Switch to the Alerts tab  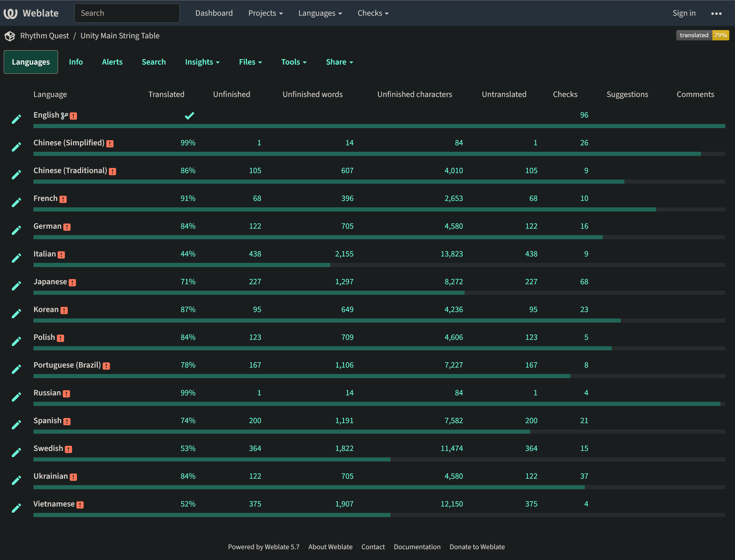(112, 62)
